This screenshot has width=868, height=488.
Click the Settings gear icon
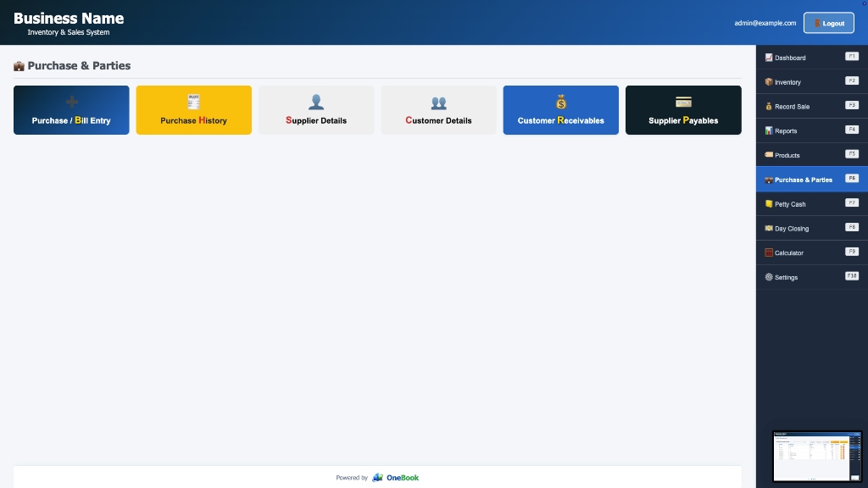[x=768, y=277]
